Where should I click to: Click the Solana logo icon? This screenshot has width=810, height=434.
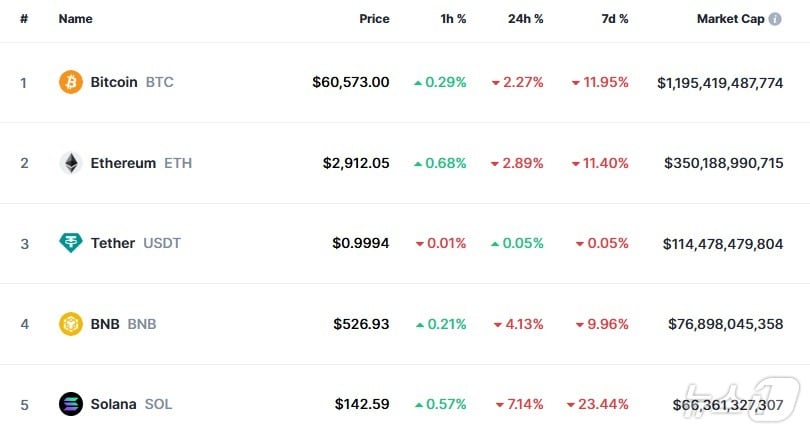[71, 404]
